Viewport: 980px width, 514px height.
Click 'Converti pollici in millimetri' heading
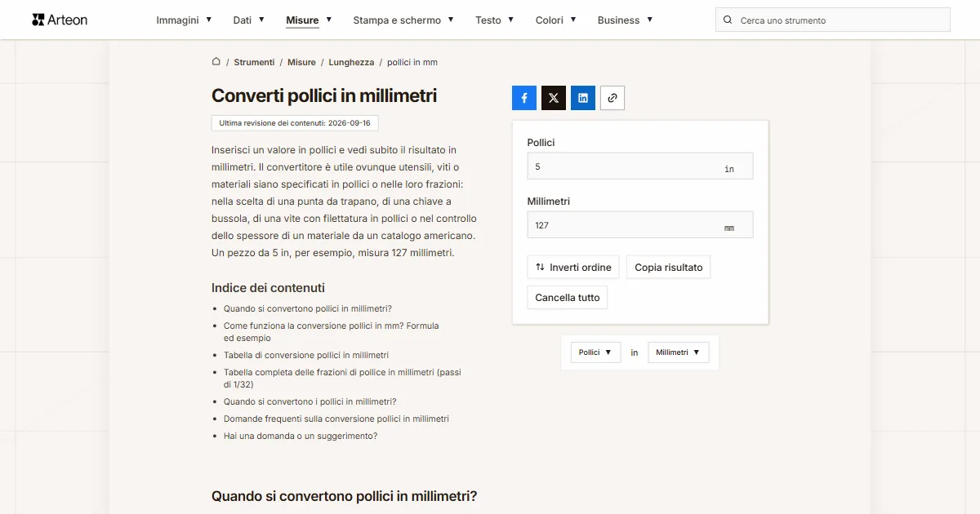tap(324, 95)
